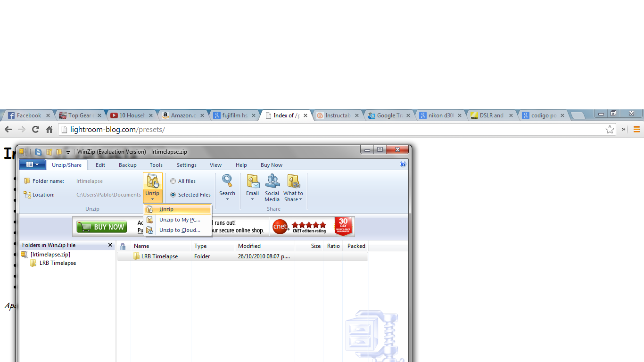Click the LRB Timelapse folder icon in file list
The image size is (644, 362).
click(137, 256)
